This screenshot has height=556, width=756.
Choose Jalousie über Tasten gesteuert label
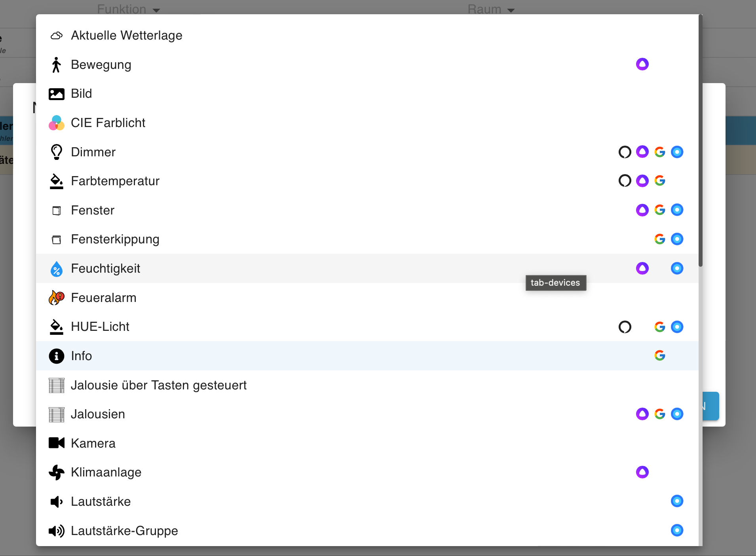click(159, 385)
